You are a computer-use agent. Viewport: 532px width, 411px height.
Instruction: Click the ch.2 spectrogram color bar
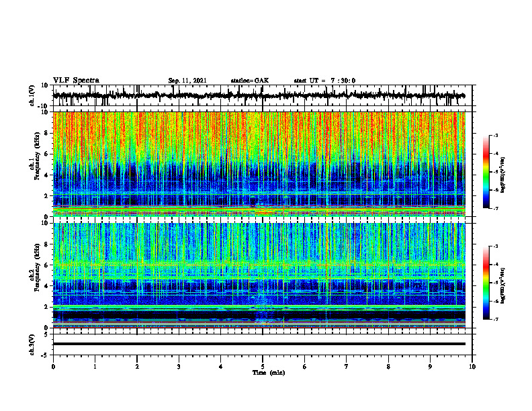[486, 283]
